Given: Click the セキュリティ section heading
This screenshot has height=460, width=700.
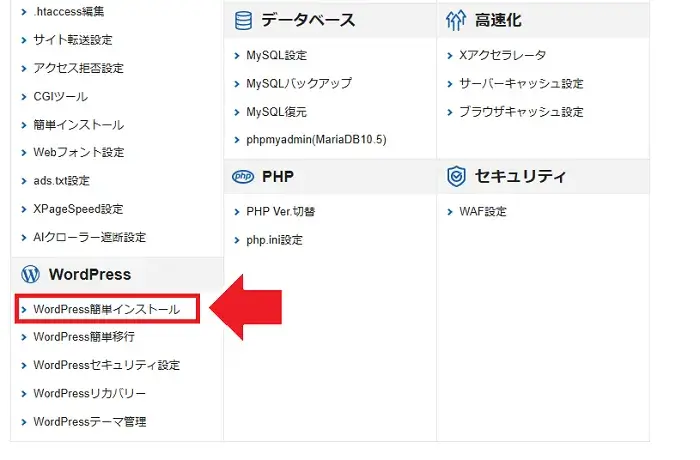Looking at the screenshot, I should click(x=520, y=176).
